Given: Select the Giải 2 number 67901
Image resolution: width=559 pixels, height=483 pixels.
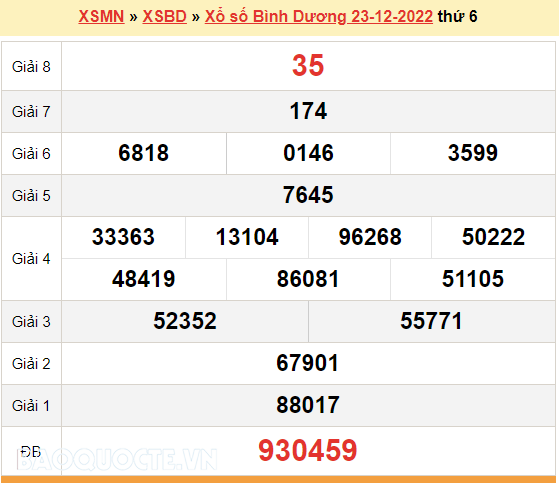Looking at the screenshot, I should click(308, 363).
